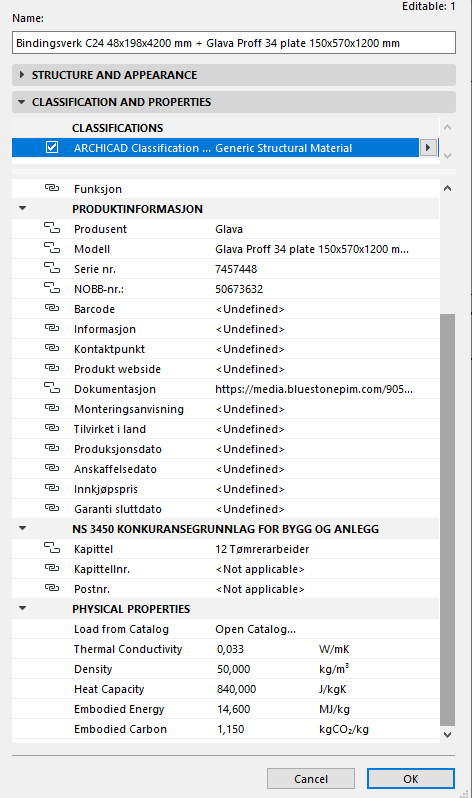This screenshot has height=798, width=472.
Task: Click the link icon beside Garanti sluttdato
Action: (51, 508)
